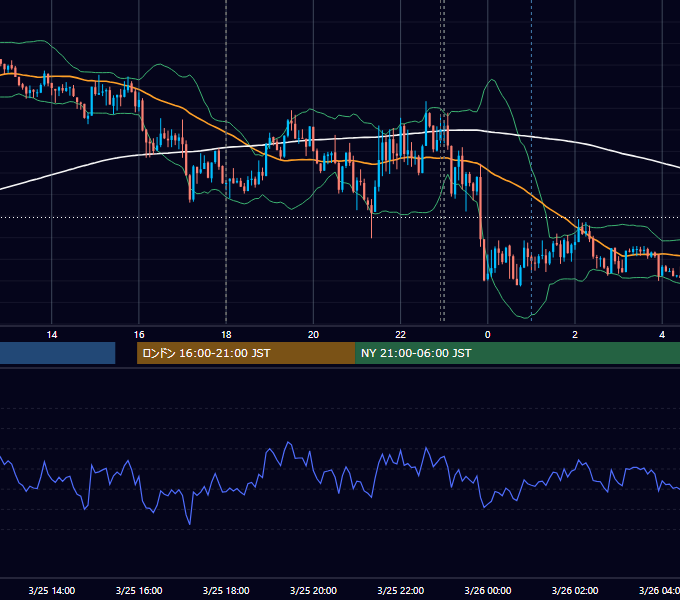Image resolution: width=680 pixels, height=600 pixels.
Task: Click the 3/26 00:00 date label
Action: pos(487,590)
